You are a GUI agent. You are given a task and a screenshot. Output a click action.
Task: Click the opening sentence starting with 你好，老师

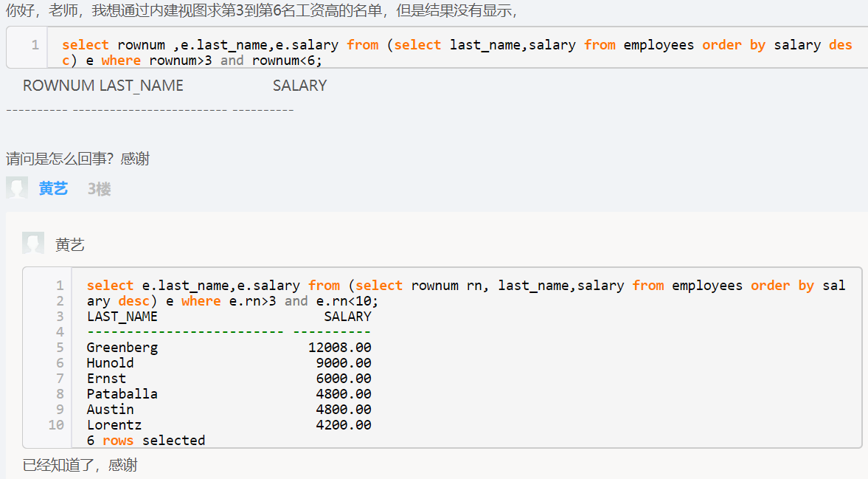tap(261, 10)
